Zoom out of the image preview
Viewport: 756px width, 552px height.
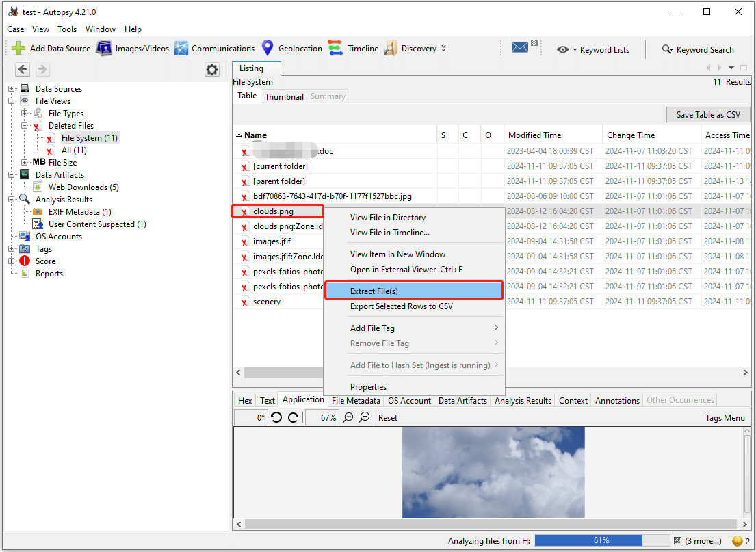click(348, 417)
